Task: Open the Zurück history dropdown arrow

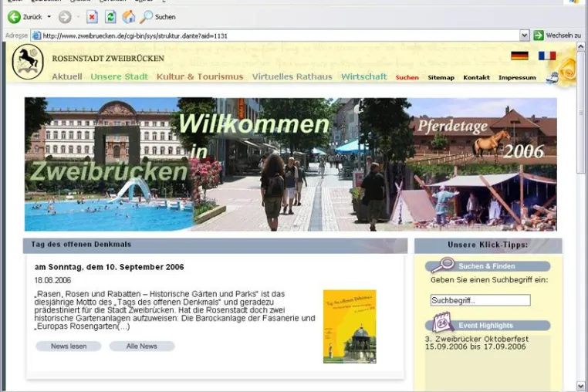Action: pos(49,17)
